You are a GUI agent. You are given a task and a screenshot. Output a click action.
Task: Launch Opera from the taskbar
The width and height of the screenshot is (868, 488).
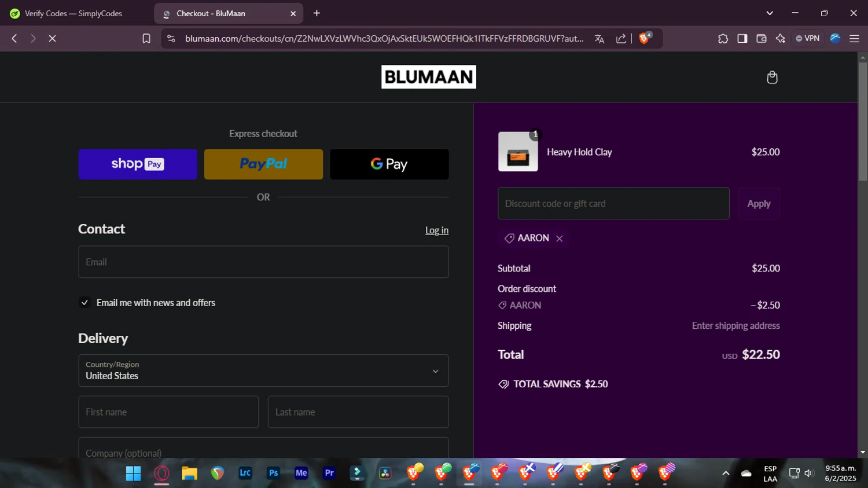(161, 474)
